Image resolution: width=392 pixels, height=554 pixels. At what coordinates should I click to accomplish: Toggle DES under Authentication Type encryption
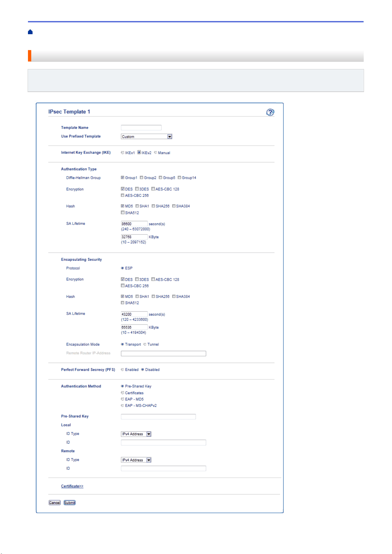[123, 189]
